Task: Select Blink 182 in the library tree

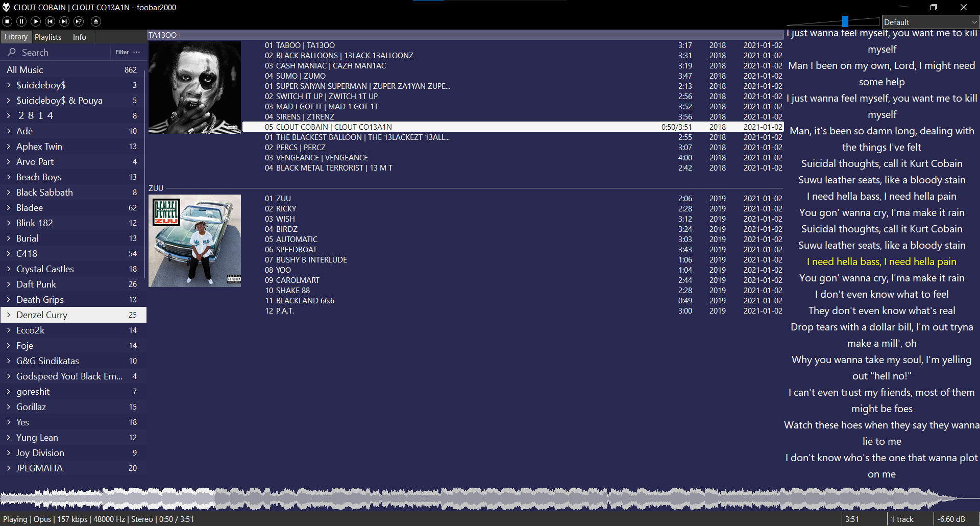Action: click(x=73, y=223)
